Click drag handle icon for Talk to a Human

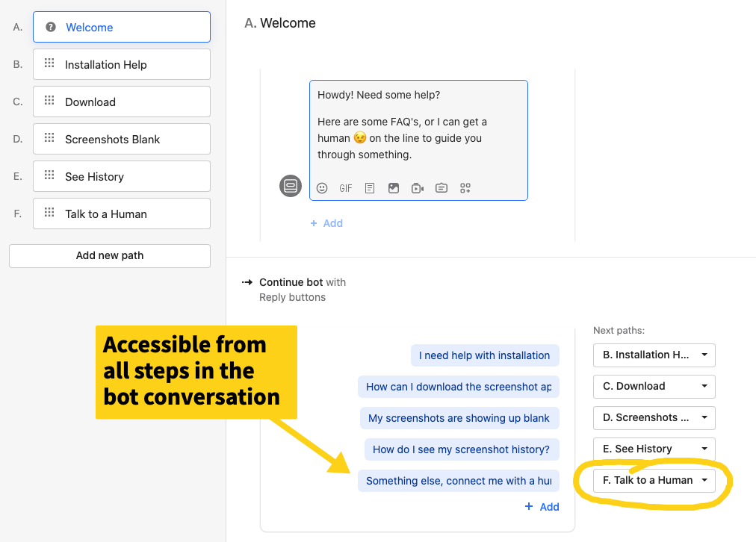[x=49, y=213]
